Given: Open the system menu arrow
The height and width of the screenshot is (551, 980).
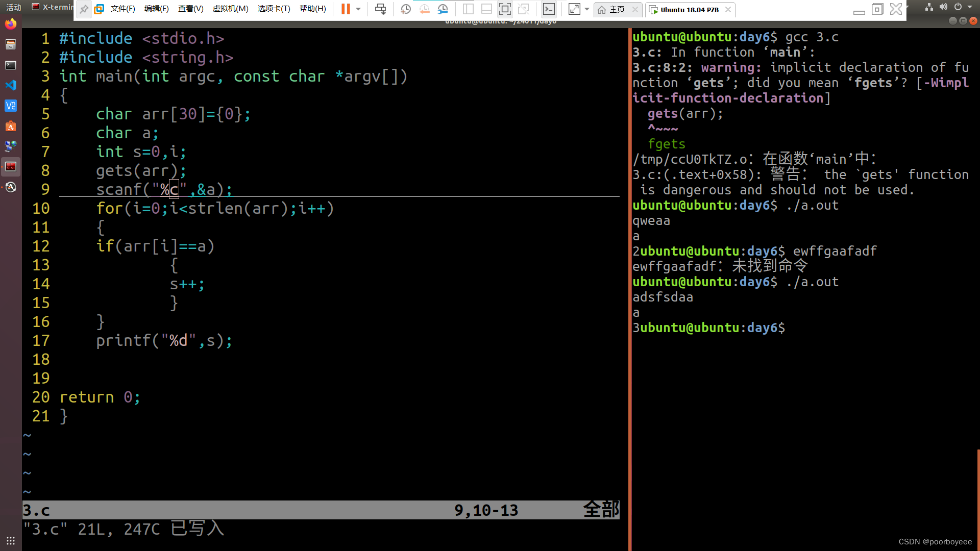Looking at the screenshot, I should (970, 7).
